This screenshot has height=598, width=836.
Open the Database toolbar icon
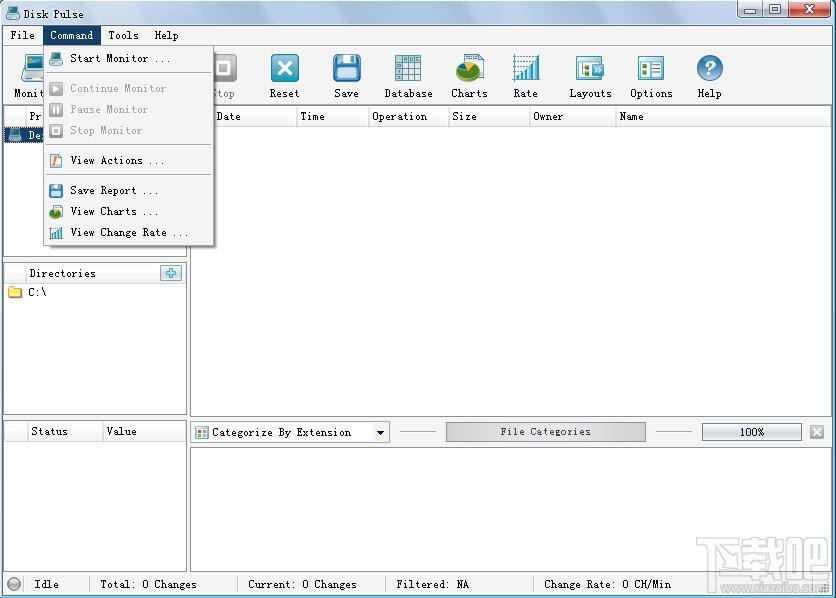tap(408, 69)
